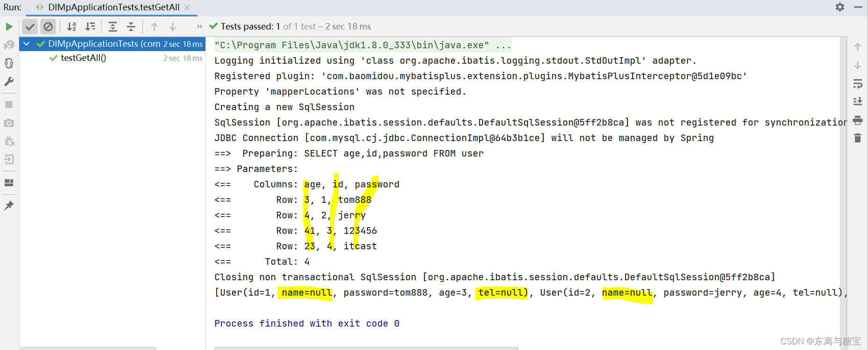This screenshot has width=868, height=350.
Task: Click the console horizontal scrollbar
Action: point(366,348)
